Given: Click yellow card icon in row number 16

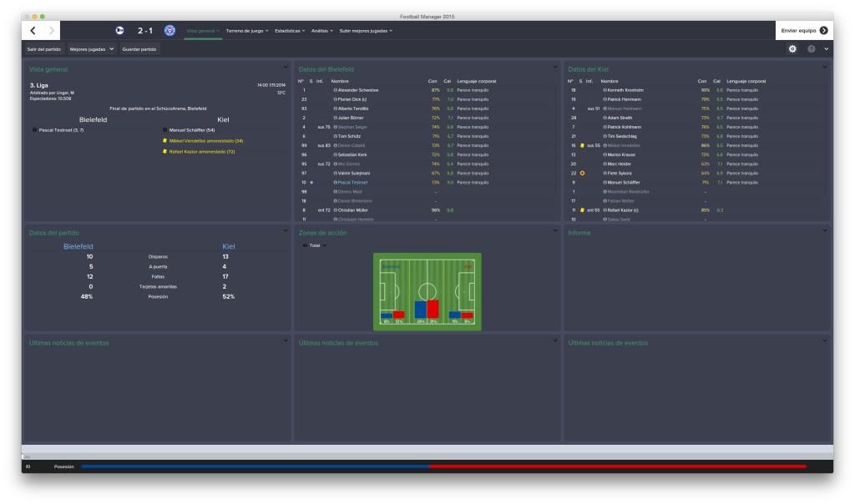Looking at the screenshot, I should coord(582,145).
